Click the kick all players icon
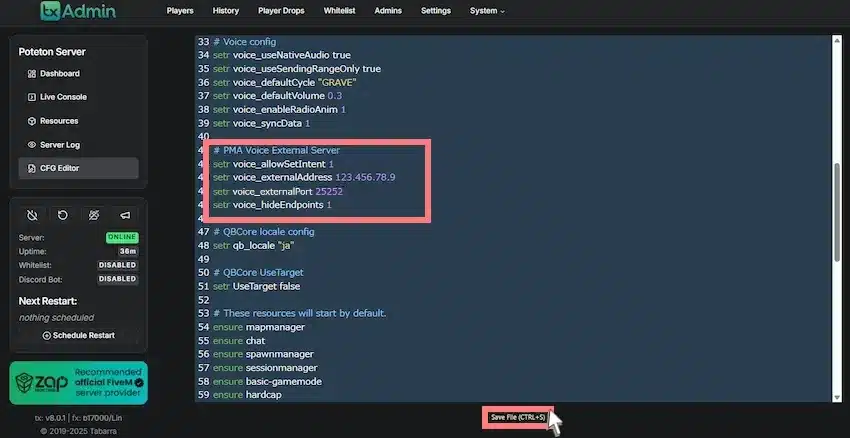The height and width of the screenshot is (438, 850). [94, 215]
